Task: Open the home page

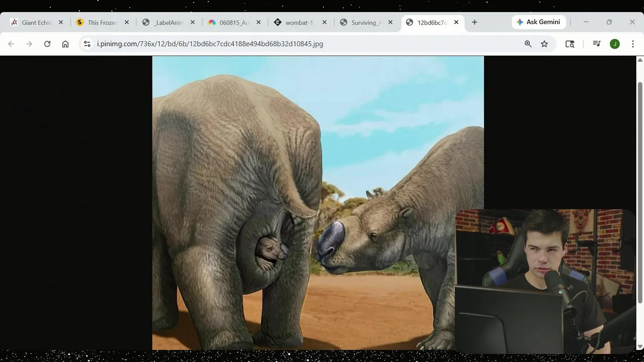Action: 65,44
